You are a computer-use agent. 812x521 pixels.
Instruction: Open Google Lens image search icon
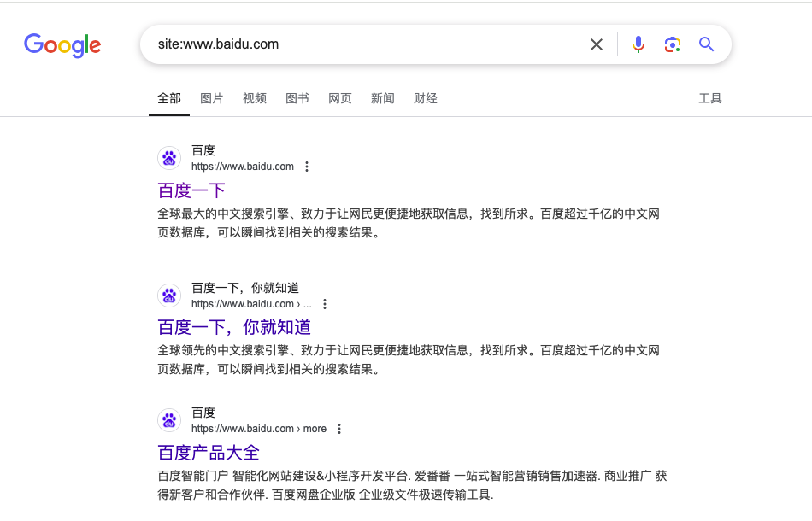[673, 44]
